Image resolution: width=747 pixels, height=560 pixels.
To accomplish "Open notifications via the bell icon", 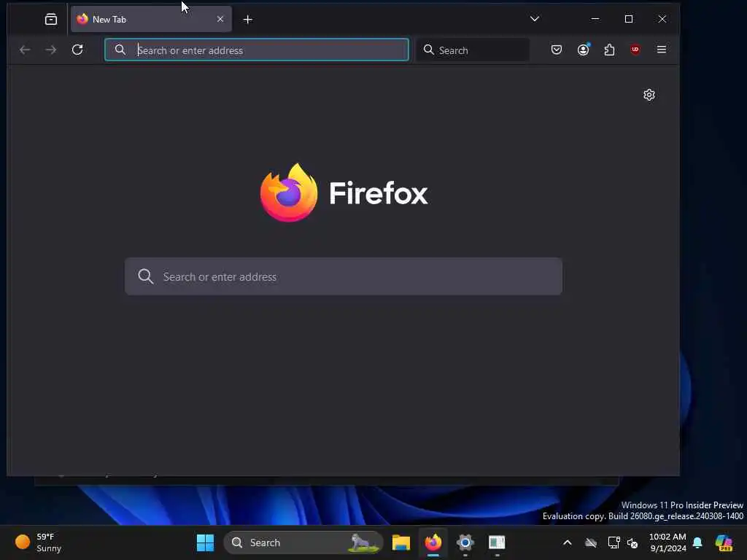I will [697, 542].
